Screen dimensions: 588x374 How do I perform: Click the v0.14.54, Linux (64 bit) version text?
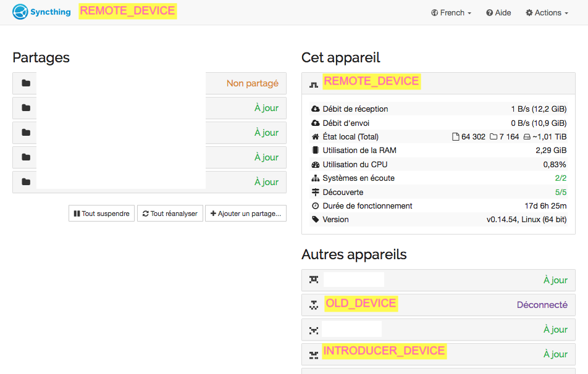(x=526, y=220)
